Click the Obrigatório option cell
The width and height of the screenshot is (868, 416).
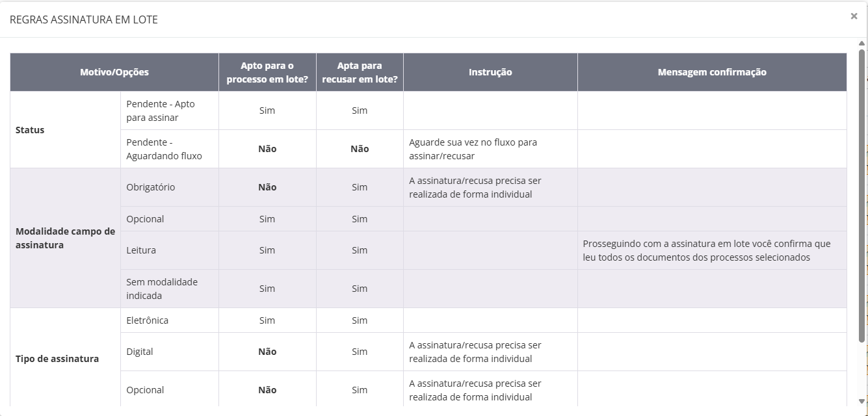pos(151,187)
